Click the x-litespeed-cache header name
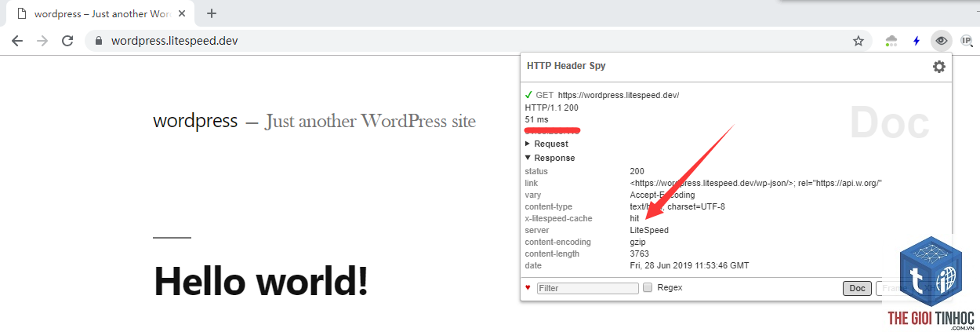 [558, 218]
